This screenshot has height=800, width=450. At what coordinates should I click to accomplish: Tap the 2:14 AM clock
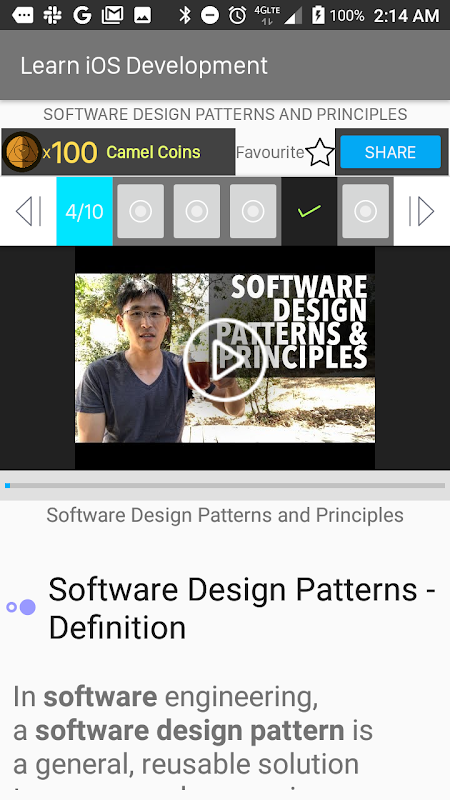(406, 15)
